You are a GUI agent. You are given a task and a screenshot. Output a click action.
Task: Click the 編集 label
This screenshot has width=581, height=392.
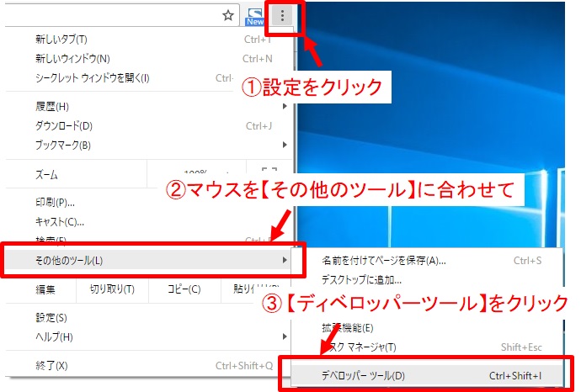[x=45, y=289]
